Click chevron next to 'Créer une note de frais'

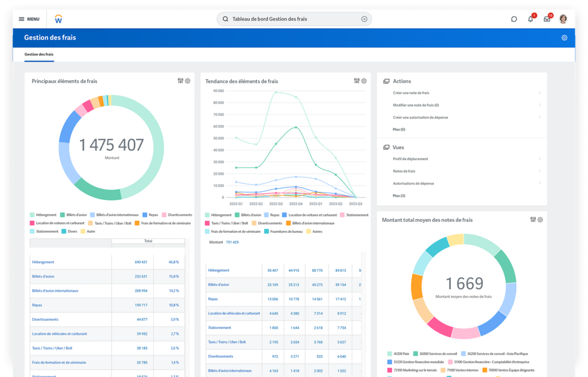coord(540,93)
